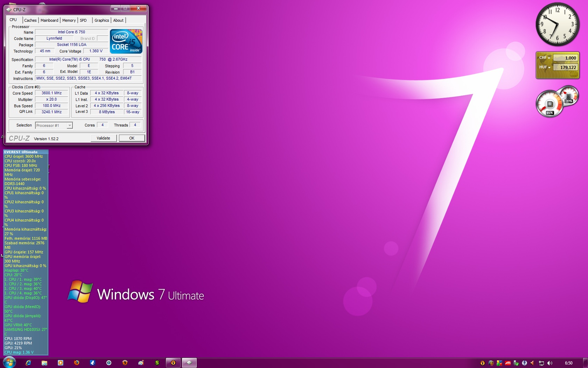The width and height of the screenshot is (588, 368).
Task: Click the Validate button in CPU-Z
Action: pos(103,138)
